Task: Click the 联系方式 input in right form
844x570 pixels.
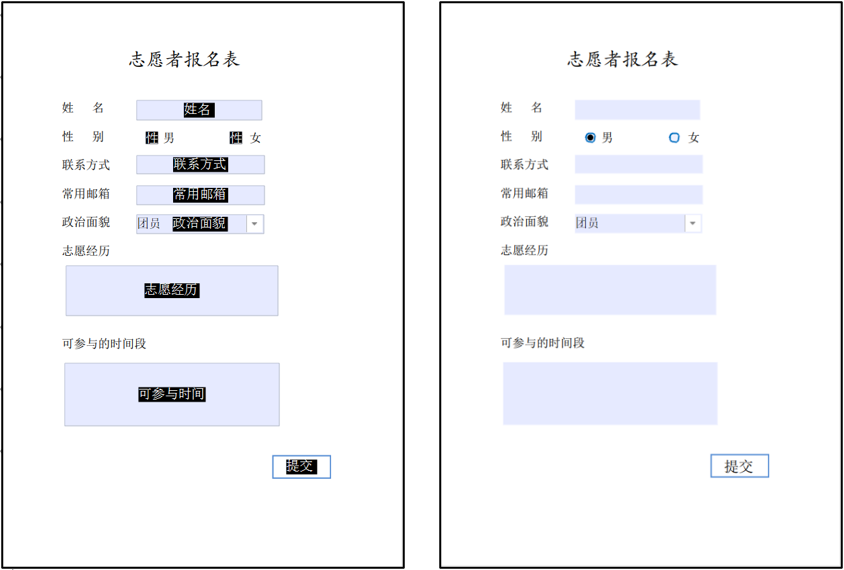Action: [638, 164]
